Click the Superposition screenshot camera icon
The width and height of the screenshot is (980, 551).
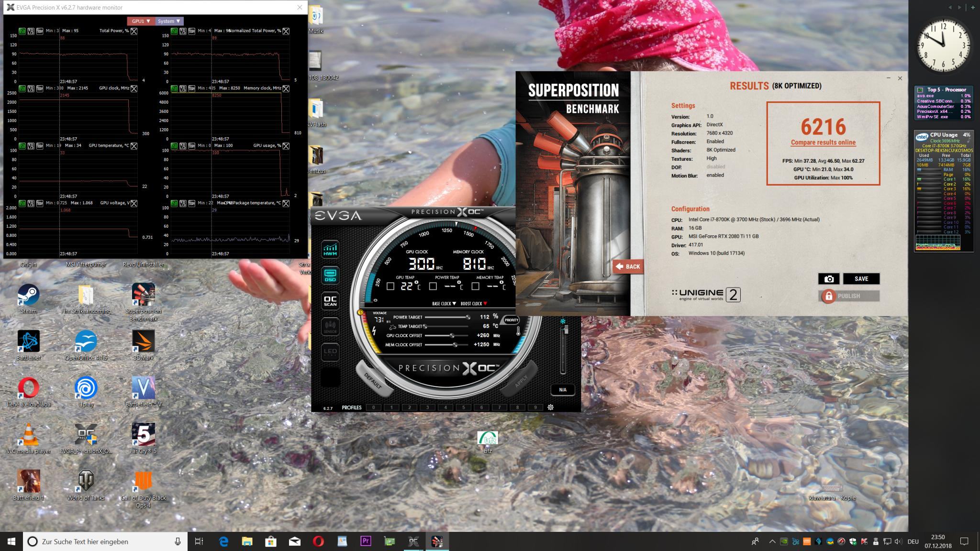[x=829, y=279]
